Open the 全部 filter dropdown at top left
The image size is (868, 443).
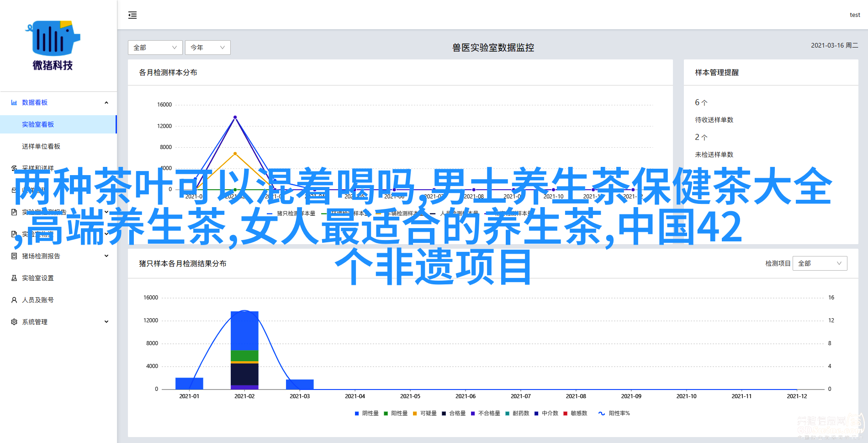155,48
